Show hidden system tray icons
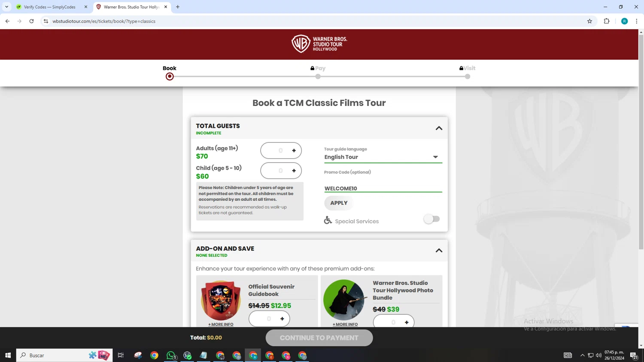The image size is (644, 362). pyautogui.click(x=583, y=355)
